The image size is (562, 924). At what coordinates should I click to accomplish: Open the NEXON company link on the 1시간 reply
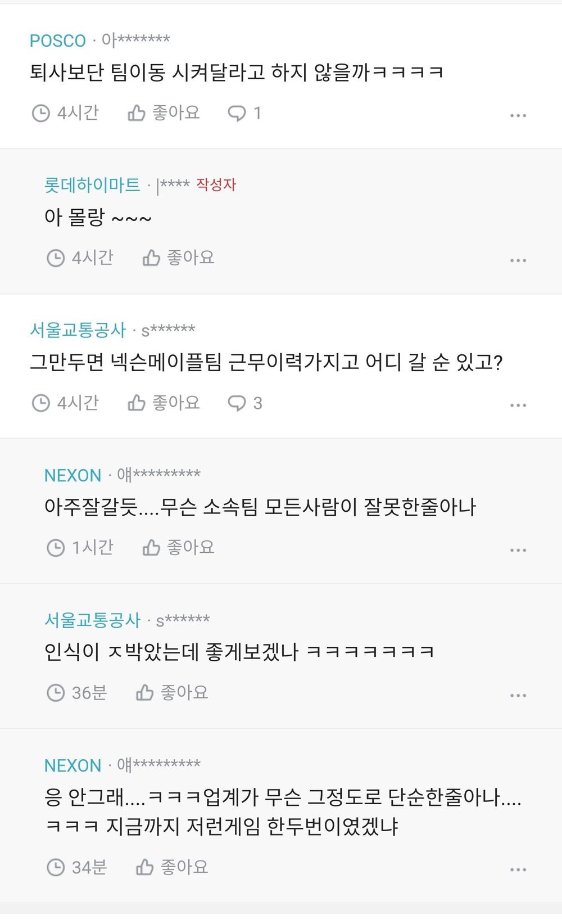(x=72, y=475)
